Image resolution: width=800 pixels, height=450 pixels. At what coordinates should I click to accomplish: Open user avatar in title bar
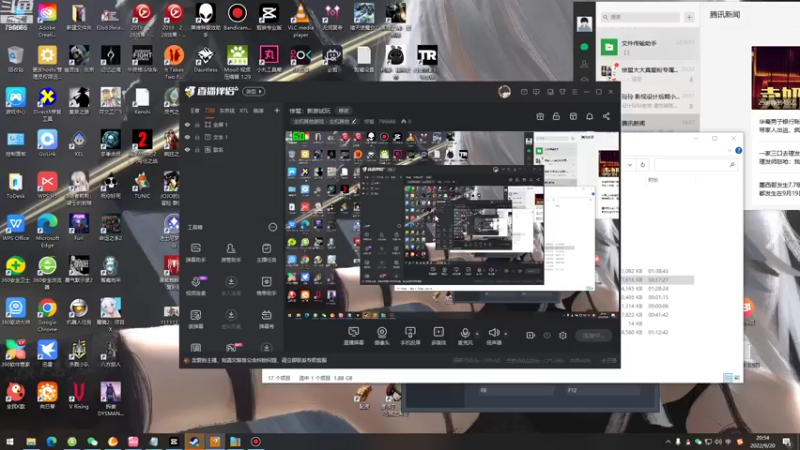504,92
